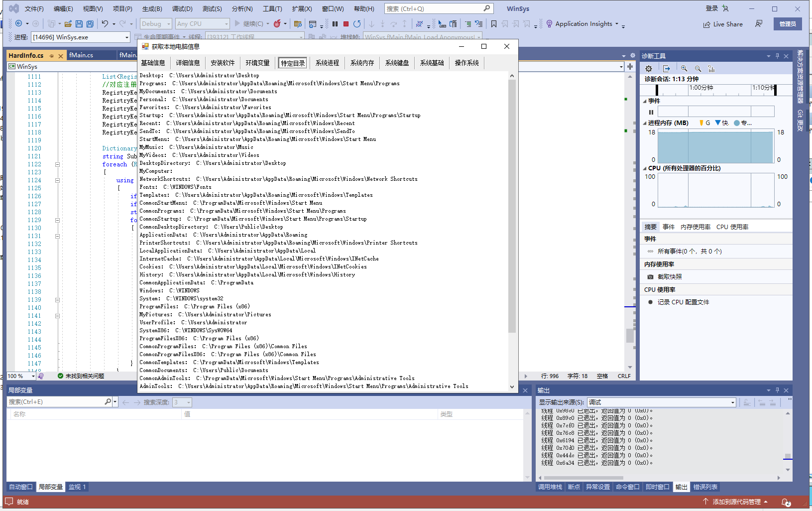812x511 pixels.
Task: Open the 调试(D) menu
Action: [182, 9]
